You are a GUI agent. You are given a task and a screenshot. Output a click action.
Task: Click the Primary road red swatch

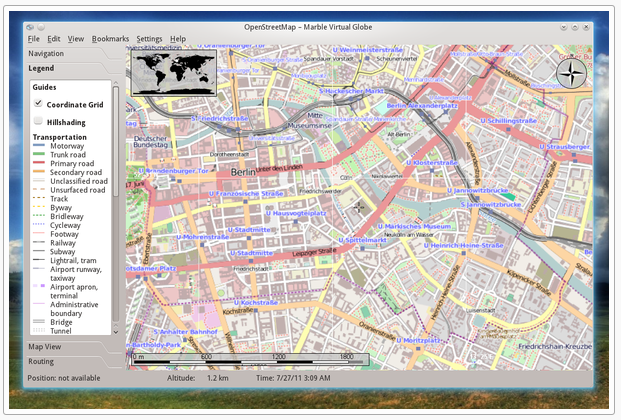tap(39, 163)
